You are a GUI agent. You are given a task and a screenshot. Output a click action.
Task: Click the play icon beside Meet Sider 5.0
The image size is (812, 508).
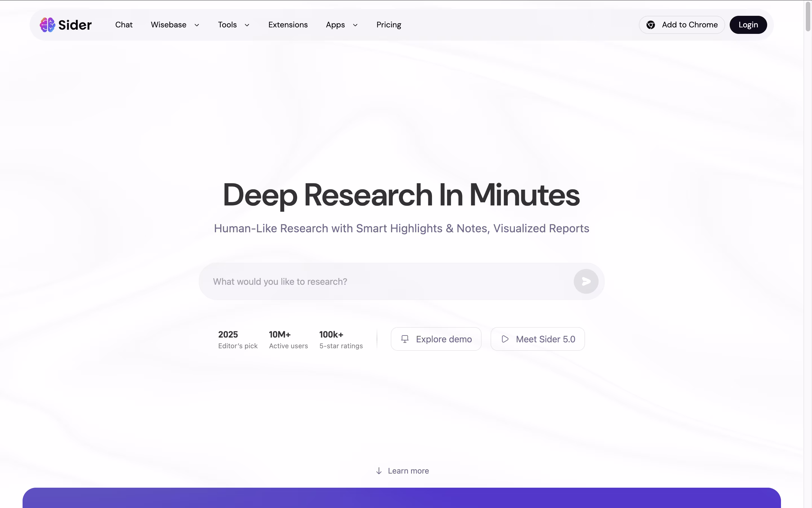point(505,339)
